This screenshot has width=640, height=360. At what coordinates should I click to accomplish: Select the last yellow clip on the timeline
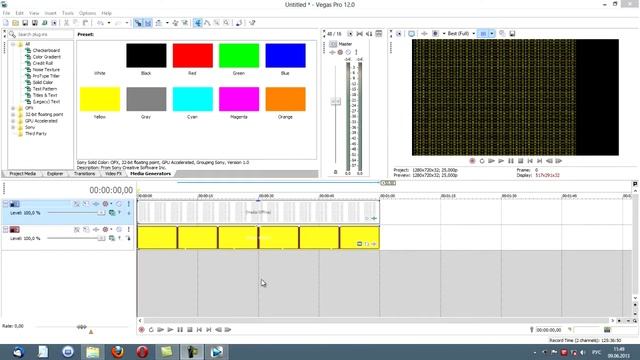(359, 238)
